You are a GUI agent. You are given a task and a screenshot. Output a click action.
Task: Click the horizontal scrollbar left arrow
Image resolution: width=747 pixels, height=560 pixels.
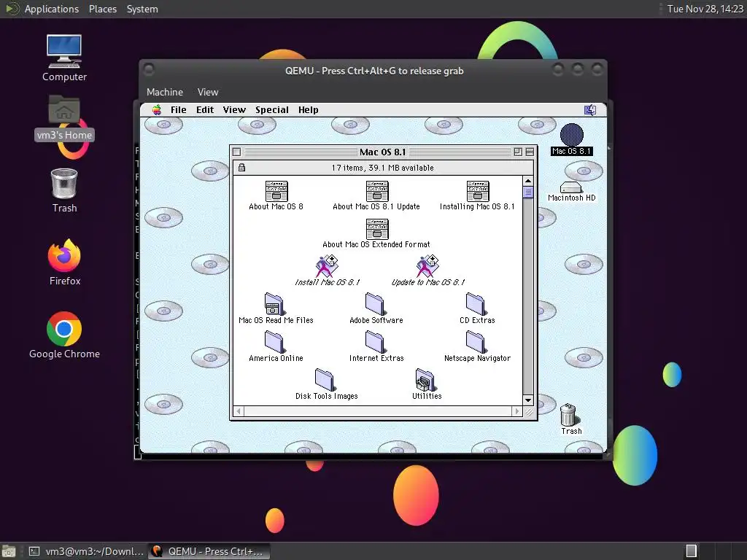(239, 411)
